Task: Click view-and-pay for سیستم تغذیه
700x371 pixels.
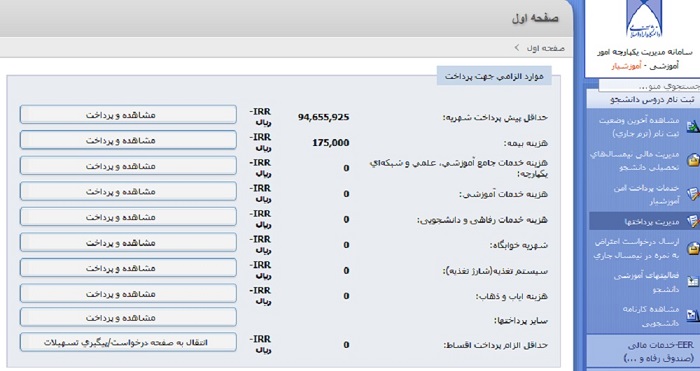Action: click(128, 268)
